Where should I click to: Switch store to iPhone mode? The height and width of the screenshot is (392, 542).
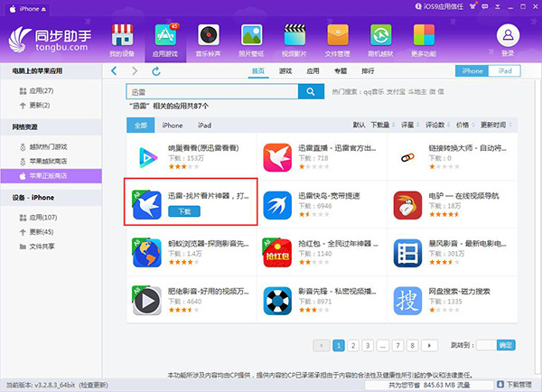(x=472, y=70)
